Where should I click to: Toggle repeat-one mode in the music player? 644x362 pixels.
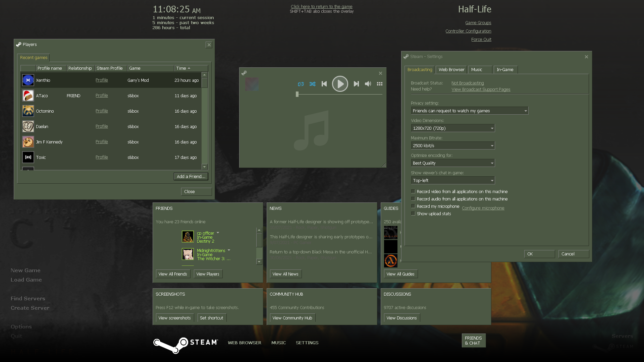tap(301, 84)
